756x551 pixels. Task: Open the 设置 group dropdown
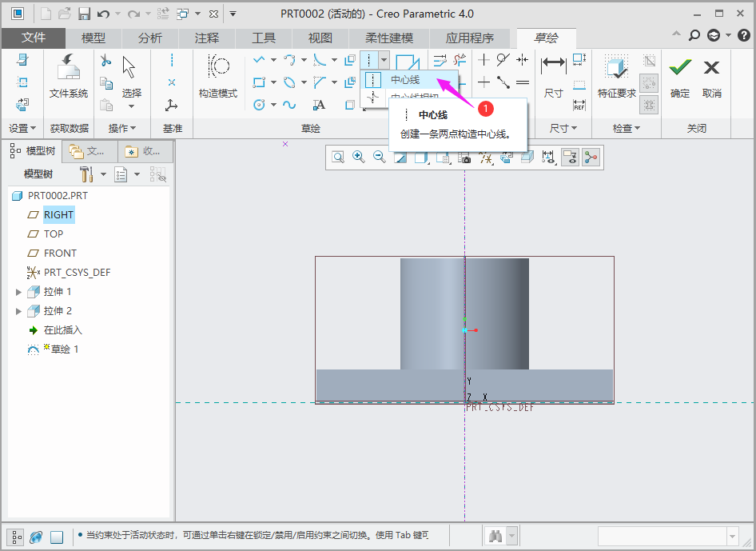point(22,128)
